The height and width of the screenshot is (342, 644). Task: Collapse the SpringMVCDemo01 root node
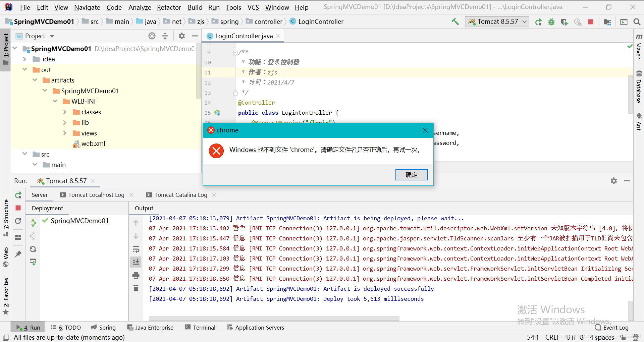[15, 49]
